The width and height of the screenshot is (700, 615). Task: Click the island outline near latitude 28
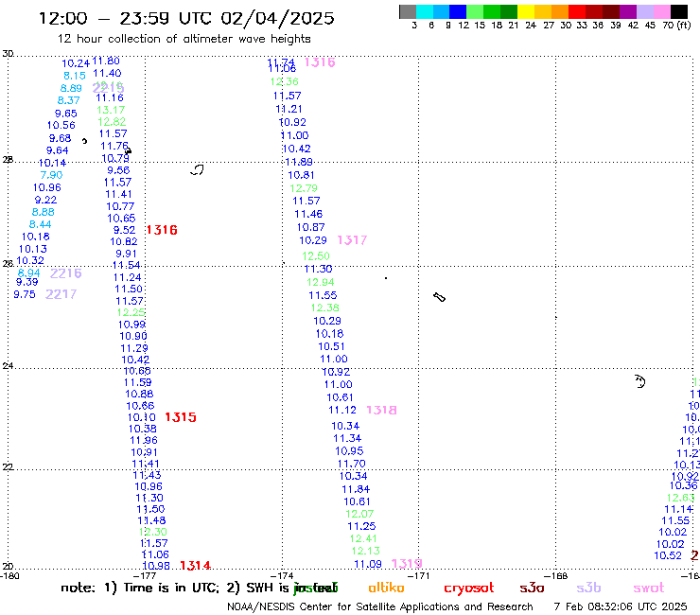coord(197,169)
